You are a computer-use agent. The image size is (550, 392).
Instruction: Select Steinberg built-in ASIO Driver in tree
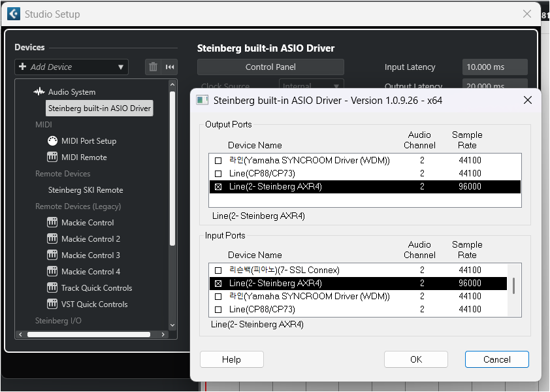pyautogui.click(x=99, y=108)
